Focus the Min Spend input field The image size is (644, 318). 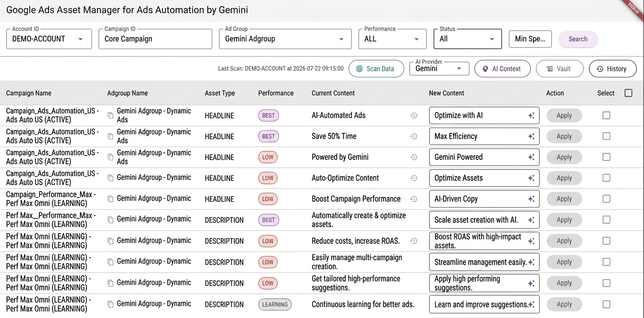point(530,39)
